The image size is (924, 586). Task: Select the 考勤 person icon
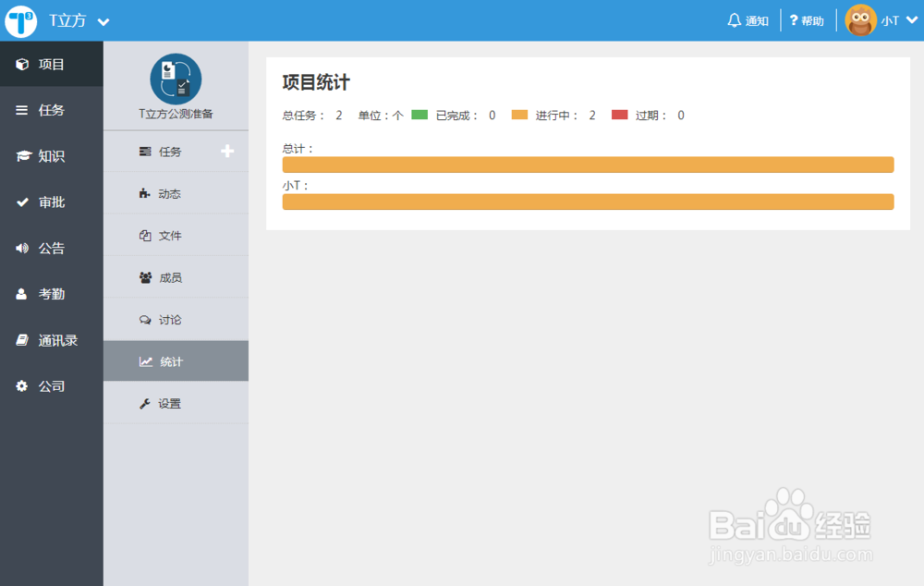[21, 294]
